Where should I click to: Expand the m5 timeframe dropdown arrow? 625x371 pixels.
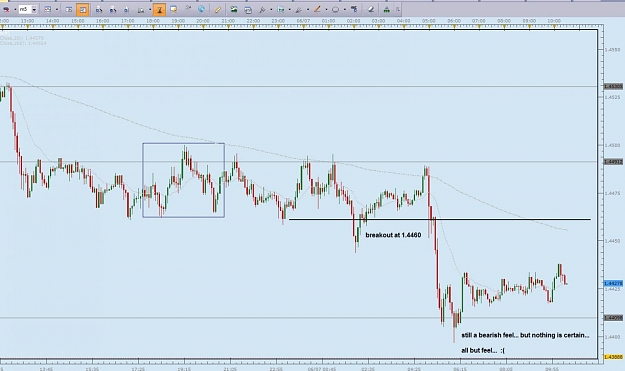click(34, 10)
